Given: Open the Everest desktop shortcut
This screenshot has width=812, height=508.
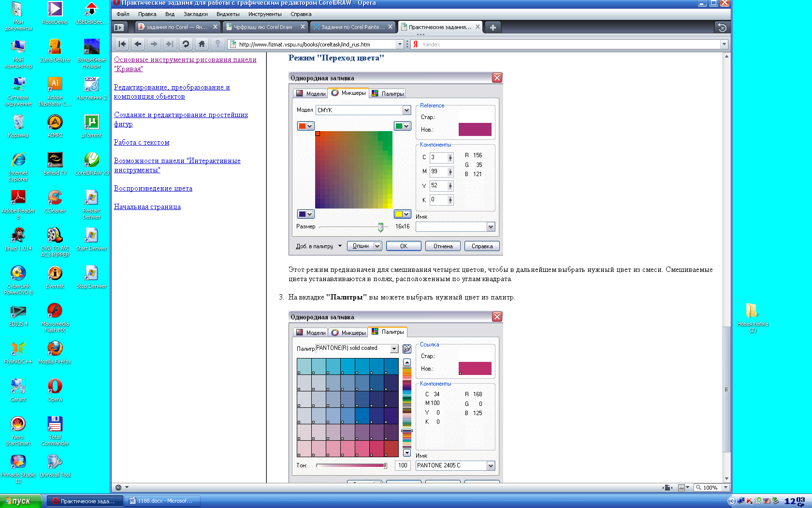Looking at the screenshot, I should [x=55, y=277].
